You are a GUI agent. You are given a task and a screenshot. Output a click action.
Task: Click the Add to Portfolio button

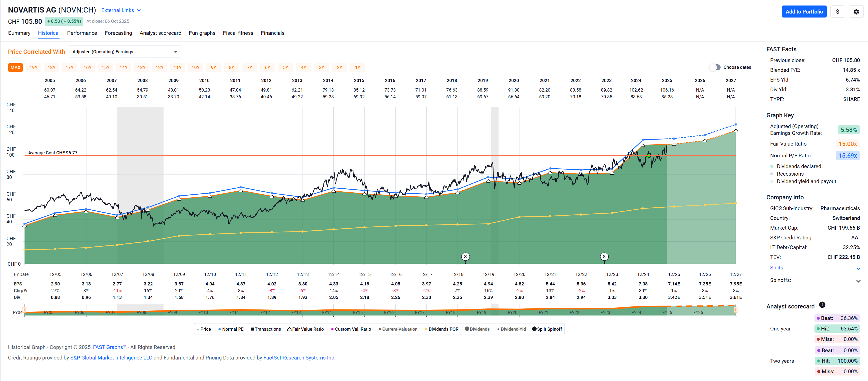[804, 12]
